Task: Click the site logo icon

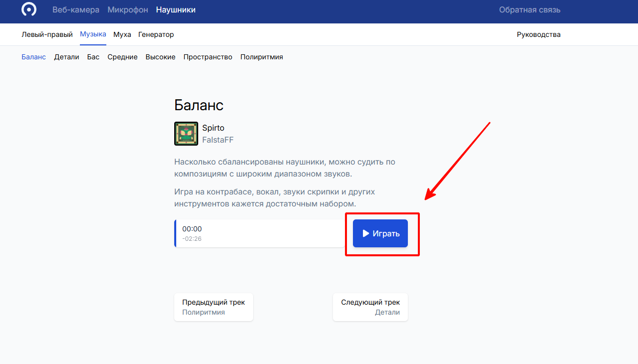Action: (x=29, y=9)
